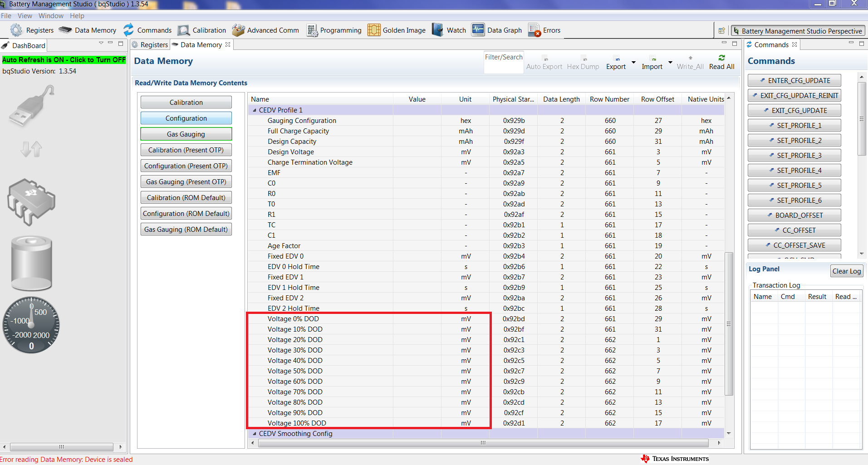Open the Import dropdown arrow
The height and width of the screenshot is (465, 868).
pos(670,62)
